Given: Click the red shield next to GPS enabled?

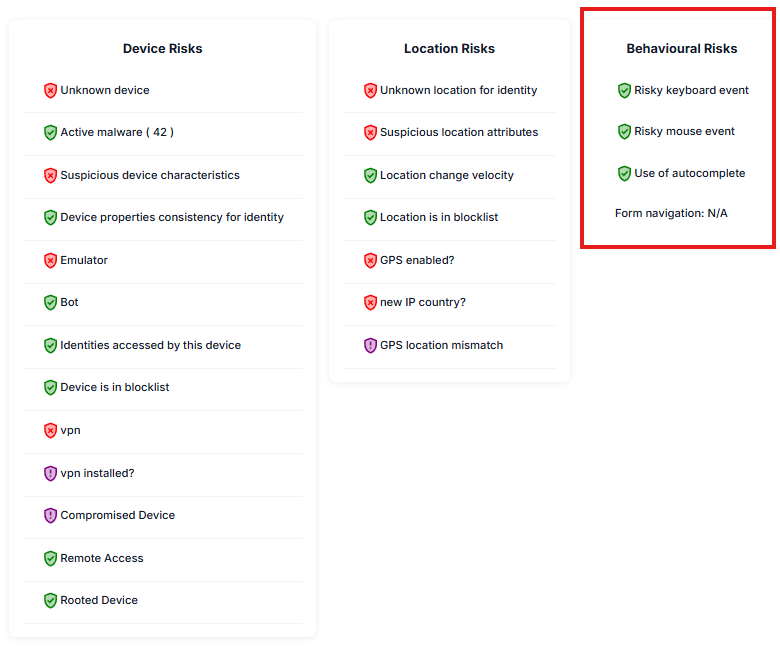Looking at the screenshot, I should pos(370,260).
